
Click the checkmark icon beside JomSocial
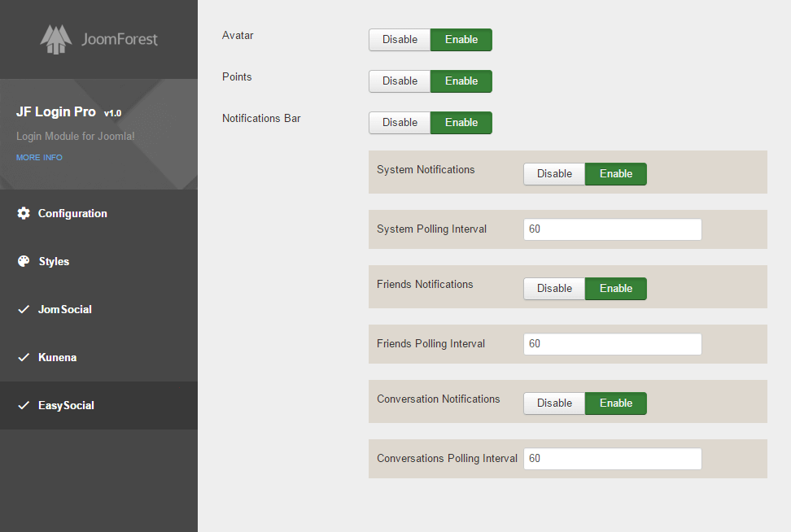point(24,309)
